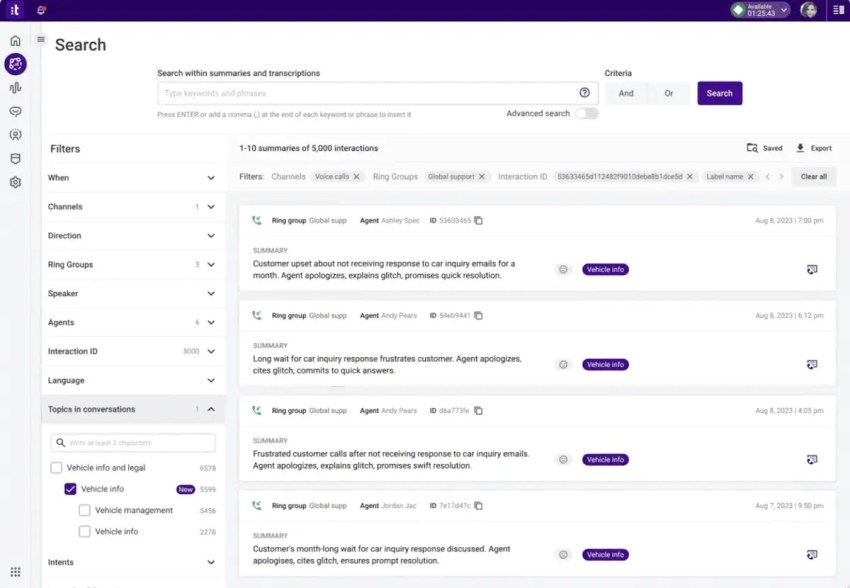Image resolution: width=850 pixels, height=588 pixels.
Task: Click Vehicle info tag on 6:12 pm summary
Action: coord(606,365)
